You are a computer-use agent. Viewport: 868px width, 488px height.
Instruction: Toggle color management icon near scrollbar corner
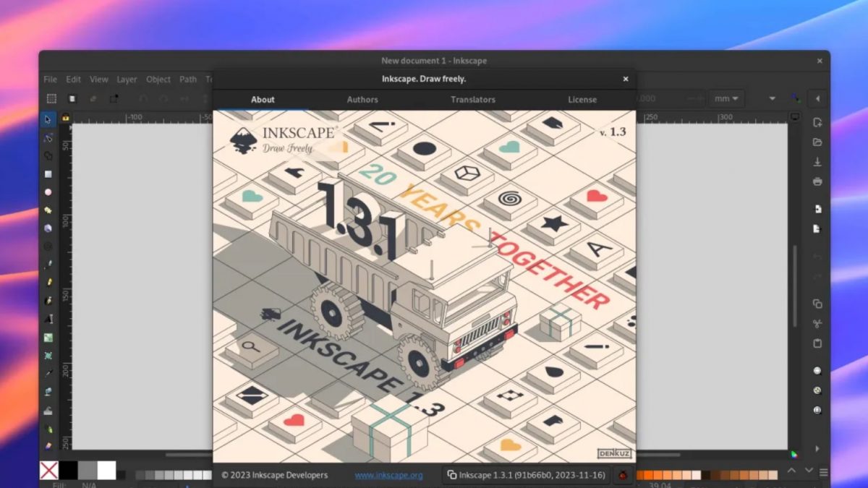(795, 455)
